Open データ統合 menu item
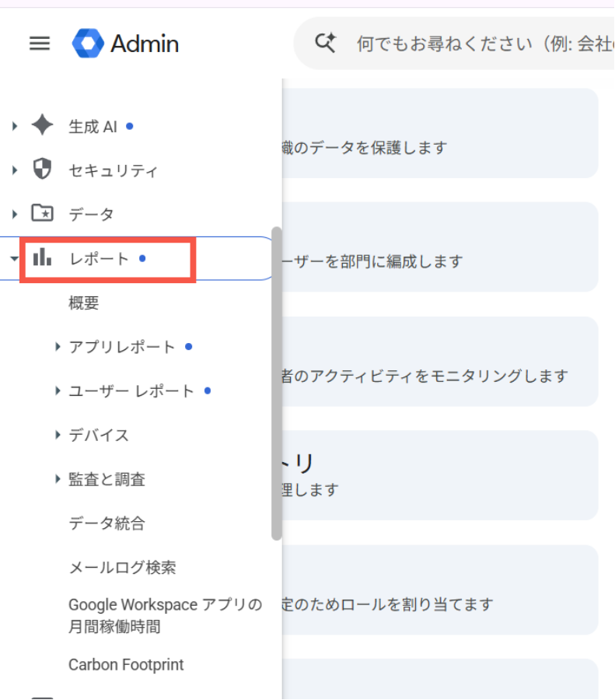Image resolution: width=615 pixels, height=700 pixels. (107, 523)
